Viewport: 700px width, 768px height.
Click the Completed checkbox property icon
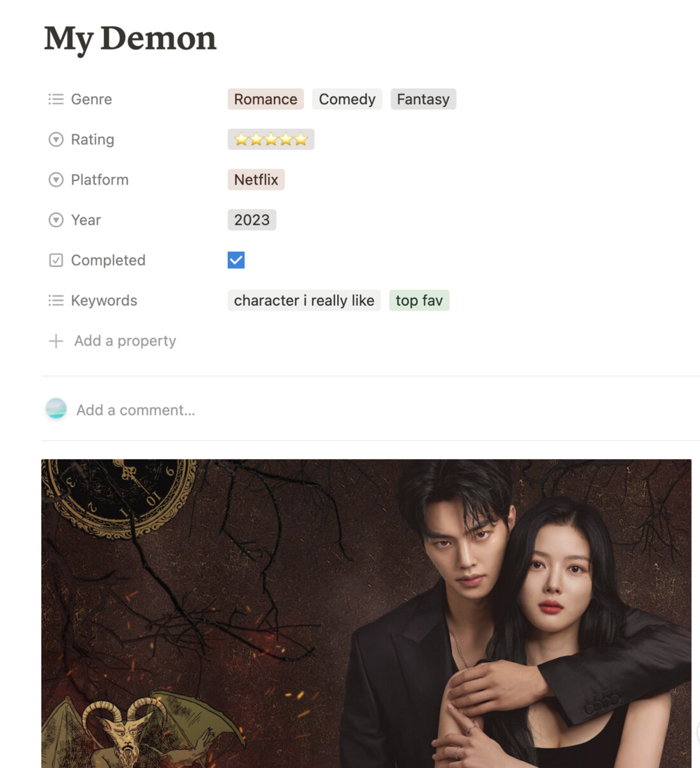(56, 260)
